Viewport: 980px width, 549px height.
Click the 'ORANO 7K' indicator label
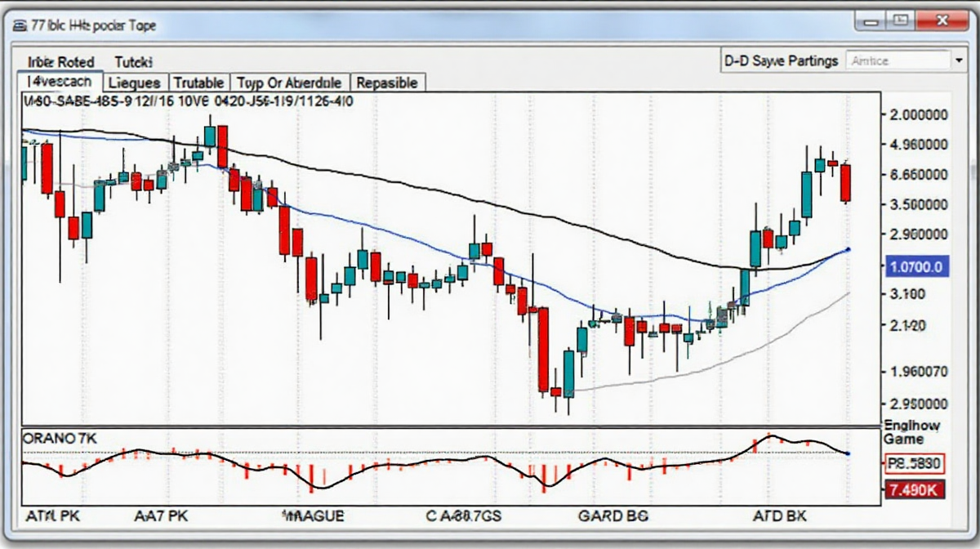pos(60,439)
